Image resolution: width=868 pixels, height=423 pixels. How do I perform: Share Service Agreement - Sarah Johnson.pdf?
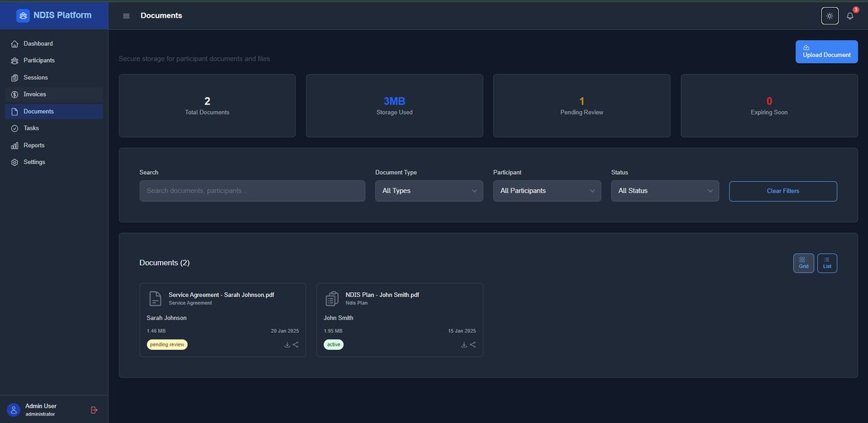click(x=296, y=344)
